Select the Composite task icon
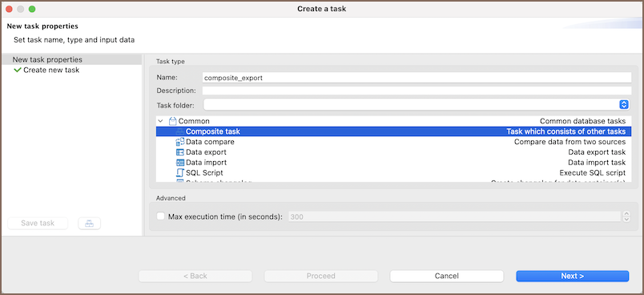This screenshot has width=644, height=295. (x=180, y=131)
